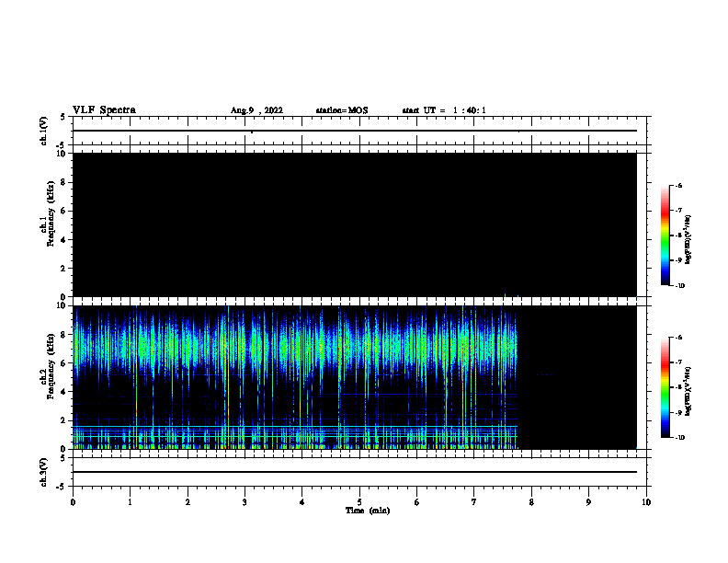Click the "ch.1(V)" axis label
728x563 pixels.
point(43,131)
